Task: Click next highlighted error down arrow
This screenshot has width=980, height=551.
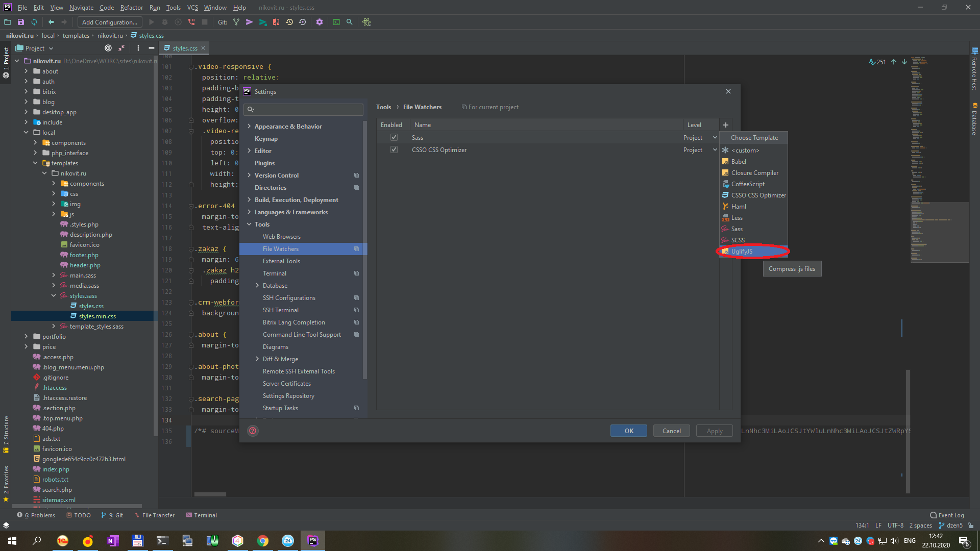Action: [x=904, y=62]
